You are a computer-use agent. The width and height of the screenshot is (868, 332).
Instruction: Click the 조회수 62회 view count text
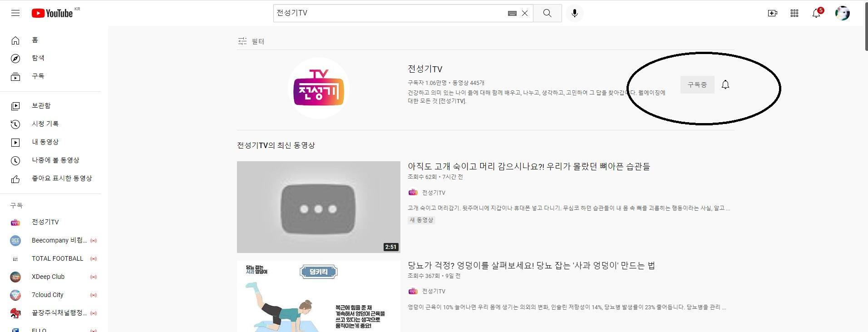pos(422,177)
